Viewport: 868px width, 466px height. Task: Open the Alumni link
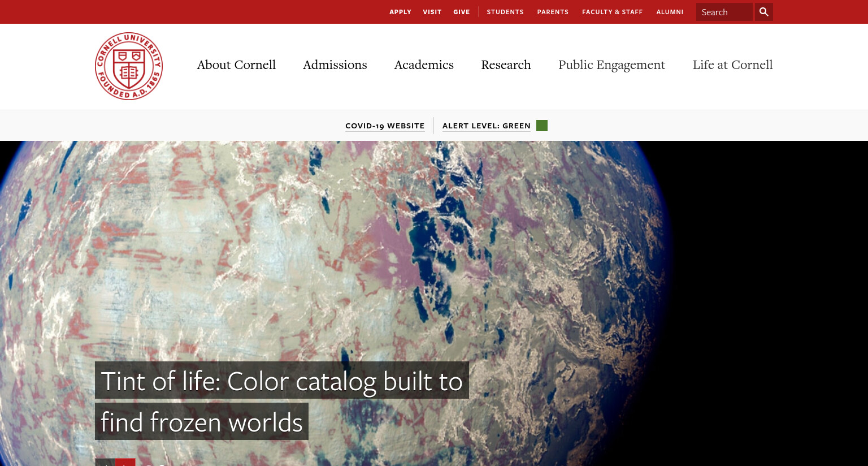pyautogui.click(x=670, y=12)
